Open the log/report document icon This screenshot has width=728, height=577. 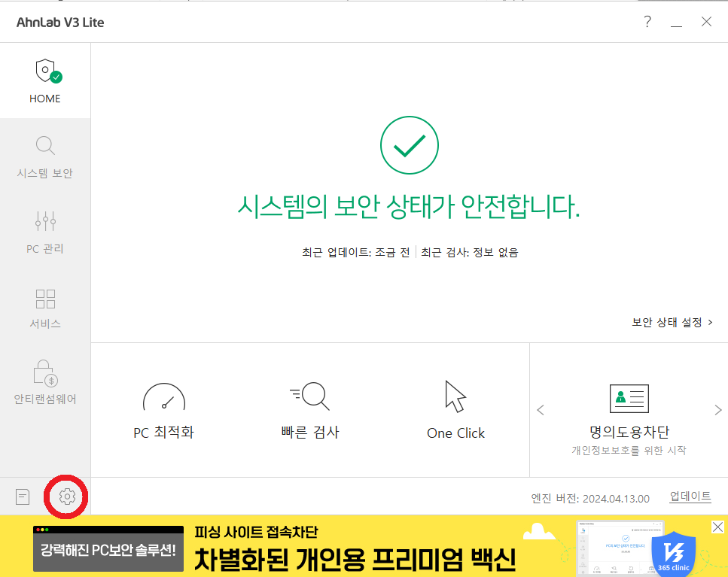pyautogui.click(x=23, y=497)
